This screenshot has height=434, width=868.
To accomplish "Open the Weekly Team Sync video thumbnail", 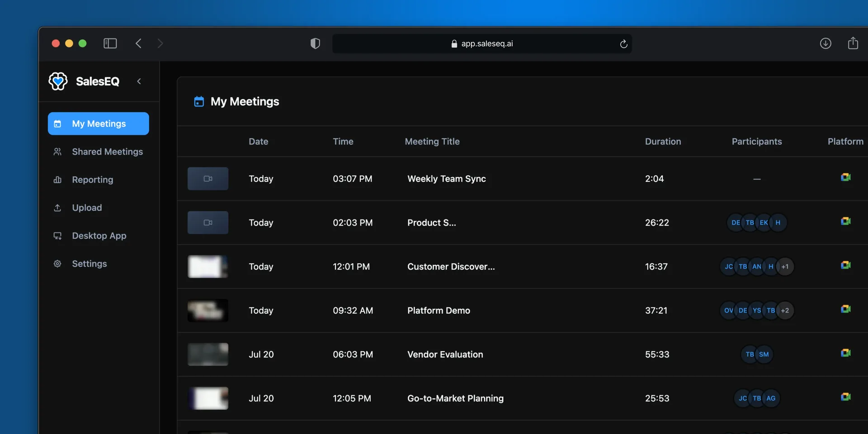I will coord(208,179).
